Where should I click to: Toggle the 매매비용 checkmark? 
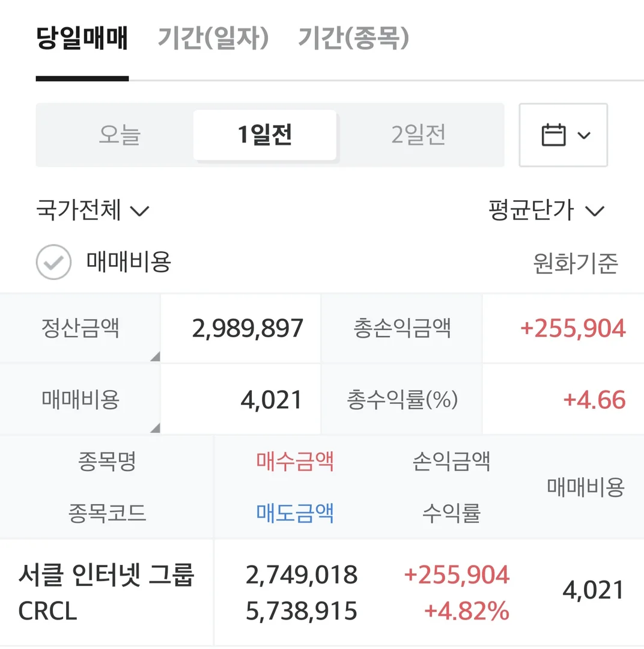pos(53,263)
